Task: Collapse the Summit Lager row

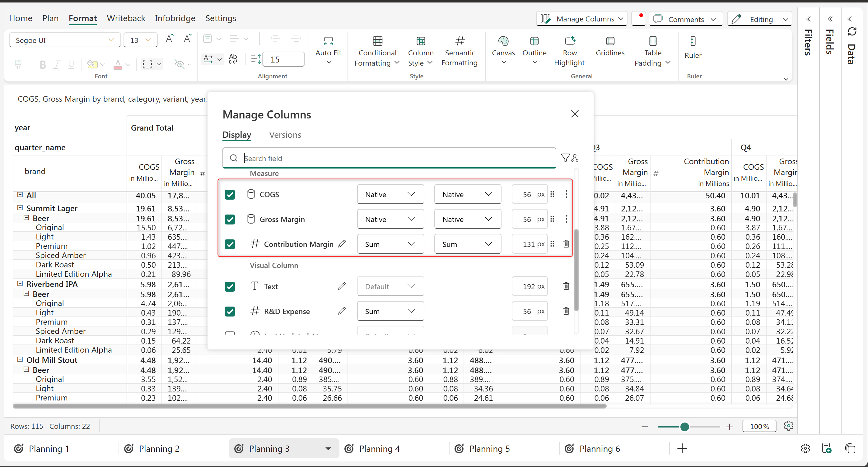Action: 20,208
